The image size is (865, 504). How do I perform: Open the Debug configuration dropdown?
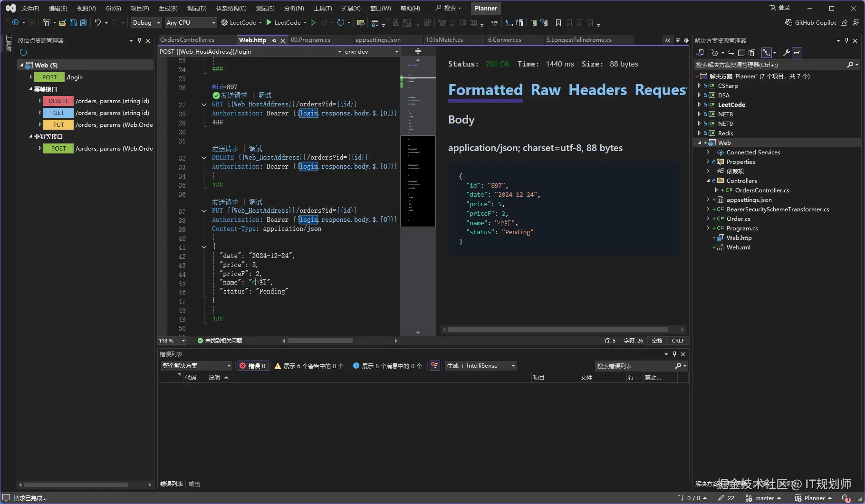[146, 23]
